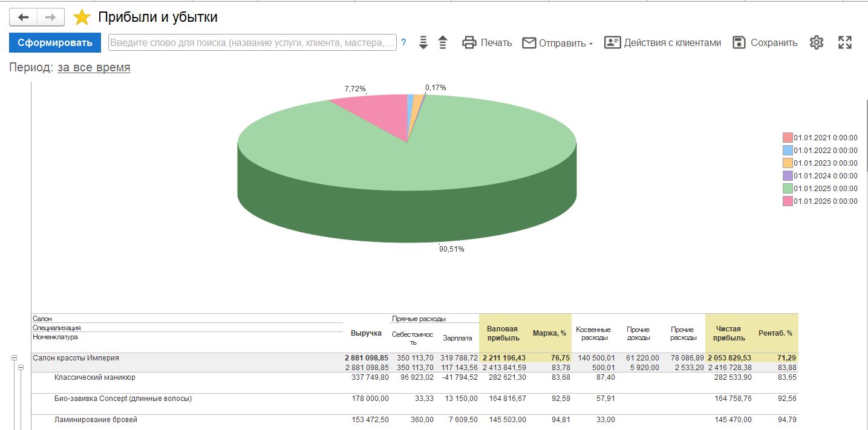Click the fullscreen expand icon
Screen dimensions: 868x430
845,42
